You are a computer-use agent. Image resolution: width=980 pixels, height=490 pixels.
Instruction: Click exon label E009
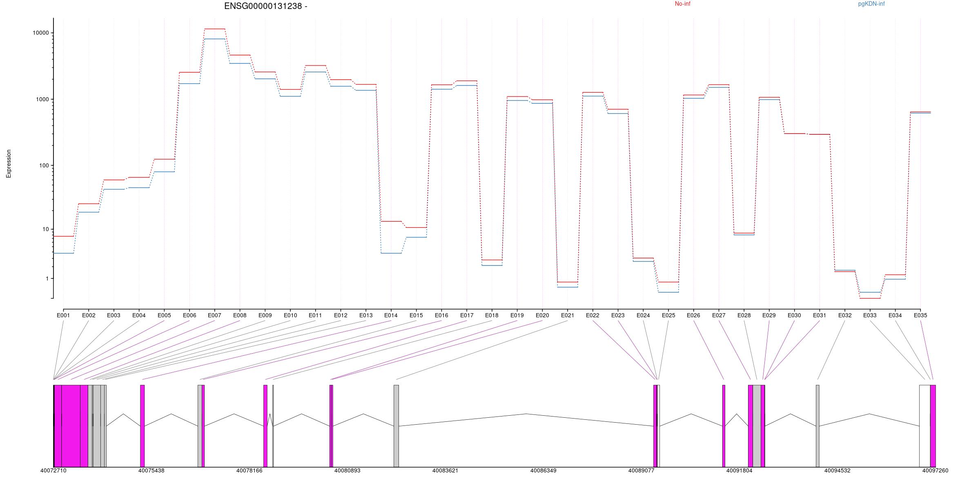click(x=265, y=315)
